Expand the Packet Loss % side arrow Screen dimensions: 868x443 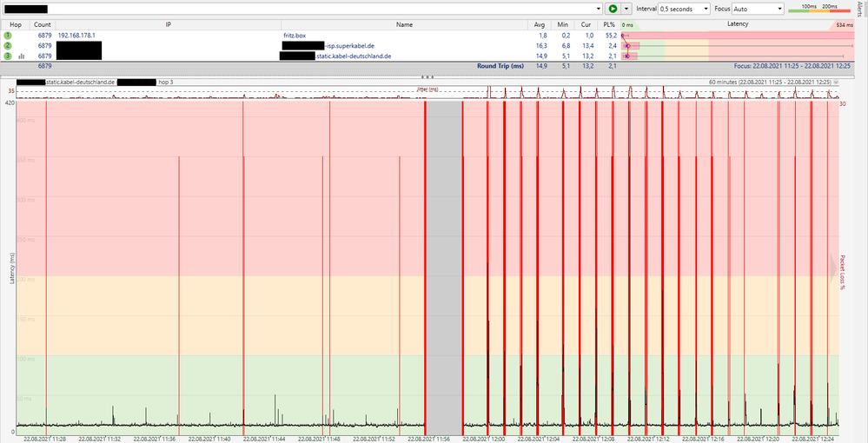click(x=833, y=268)
